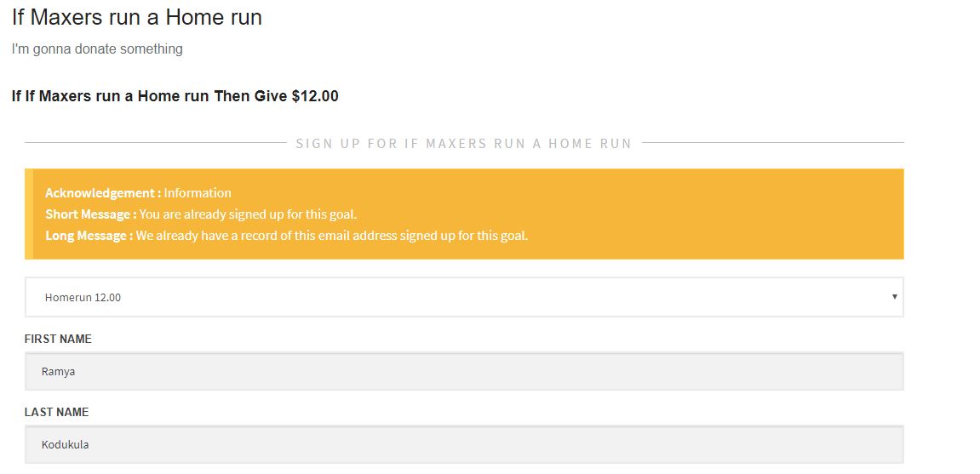Click the subtitle I'm gonna donate something
This screenshot has width=980, height=474.
(97, 49)
